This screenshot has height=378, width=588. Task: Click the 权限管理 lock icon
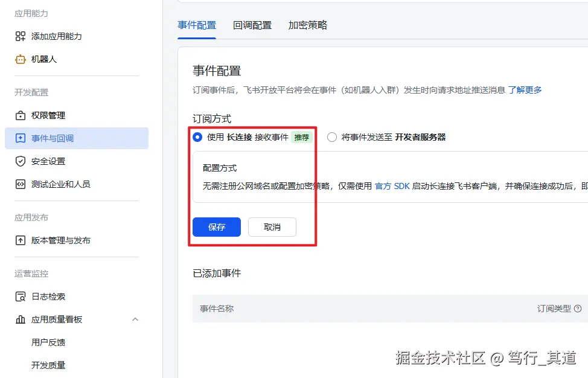[x=21, y=115]
